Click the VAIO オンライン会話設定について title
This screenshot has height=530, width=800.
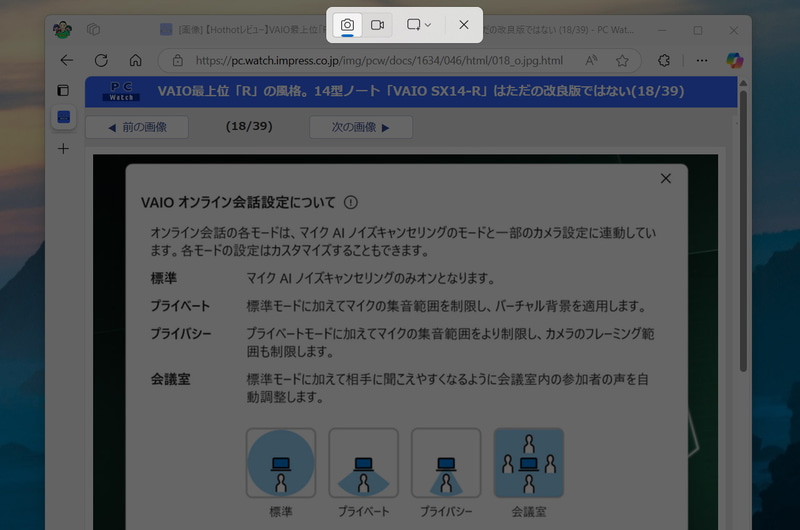[238, 203]
